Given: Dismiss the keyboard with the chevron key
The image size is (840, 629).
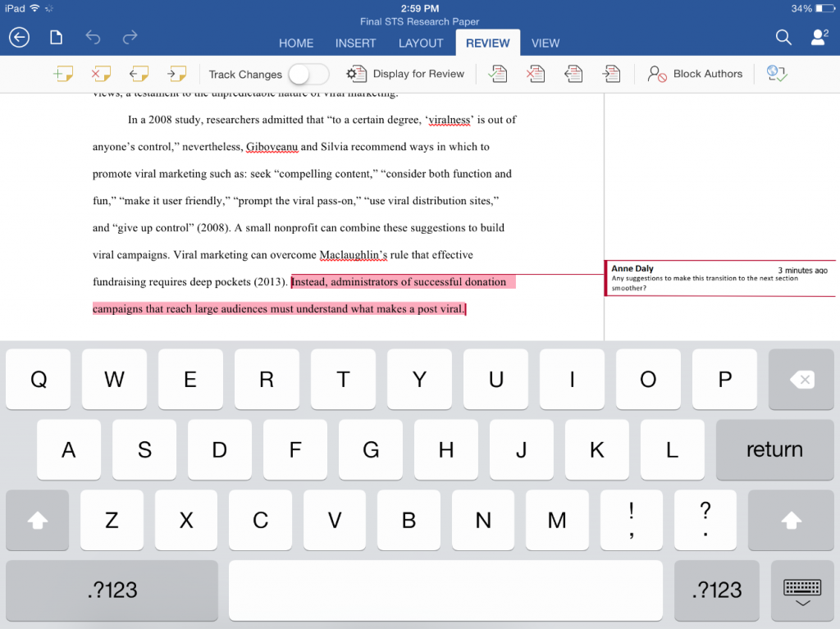Looking at the screenshot, I should coord(801,590).
